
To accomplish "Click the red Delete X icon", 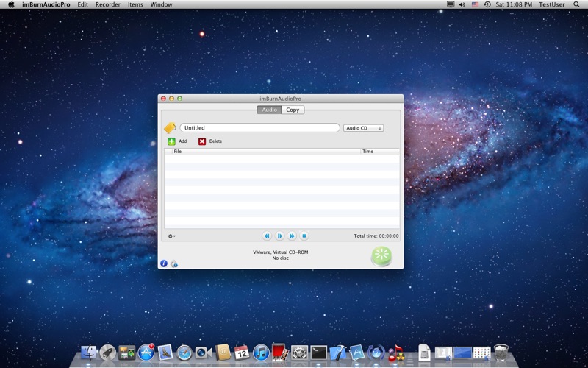I will [x=202, y=141].
